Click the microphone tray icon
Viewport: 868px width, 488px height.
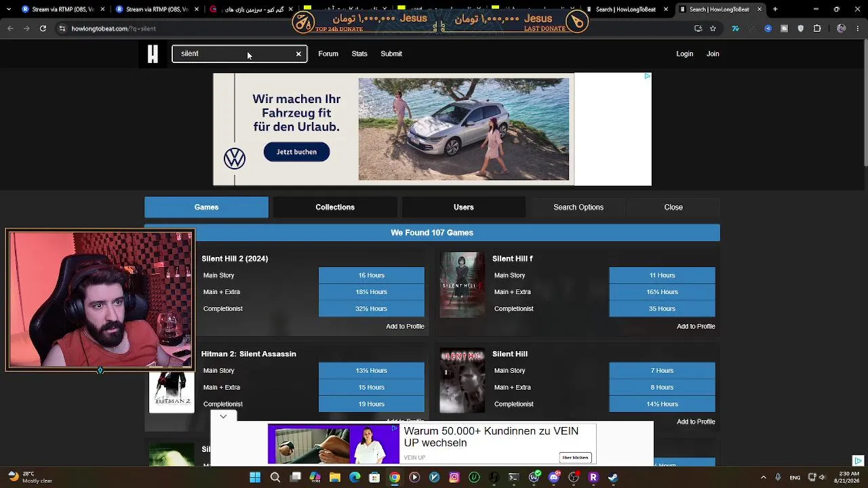tap(778, 477)
